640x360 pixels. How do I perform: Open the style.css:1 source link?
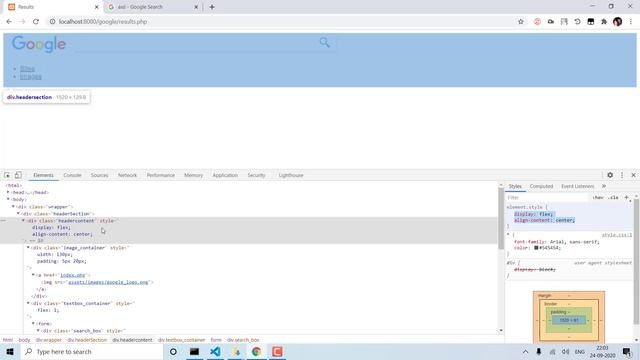(617, 235)
